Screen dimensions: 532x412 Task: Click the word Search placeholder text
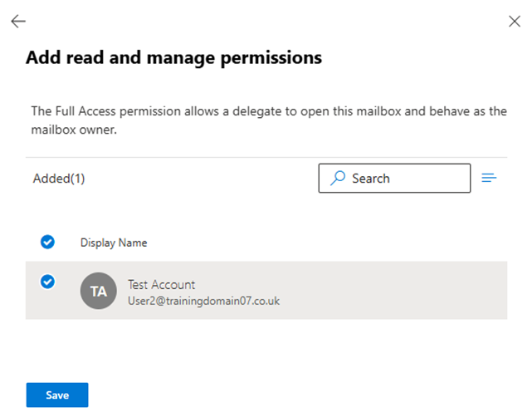(x=371, y=179)
